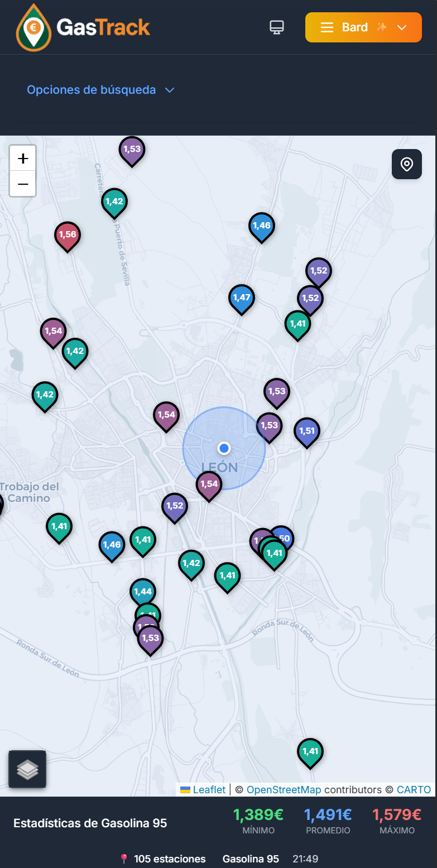Select the 1,46 marker north of 1,47
437x868 pixels.
tap(262, 227)
